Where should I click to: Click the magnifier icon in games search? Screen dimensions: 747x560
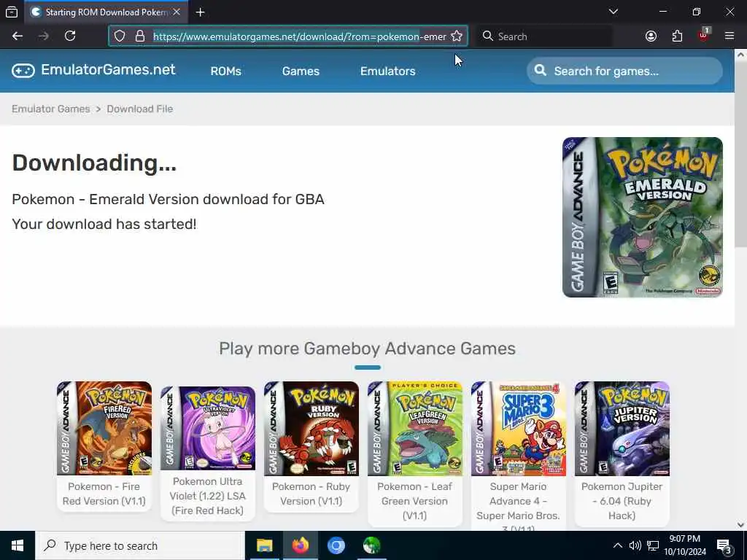pos(541,71)
